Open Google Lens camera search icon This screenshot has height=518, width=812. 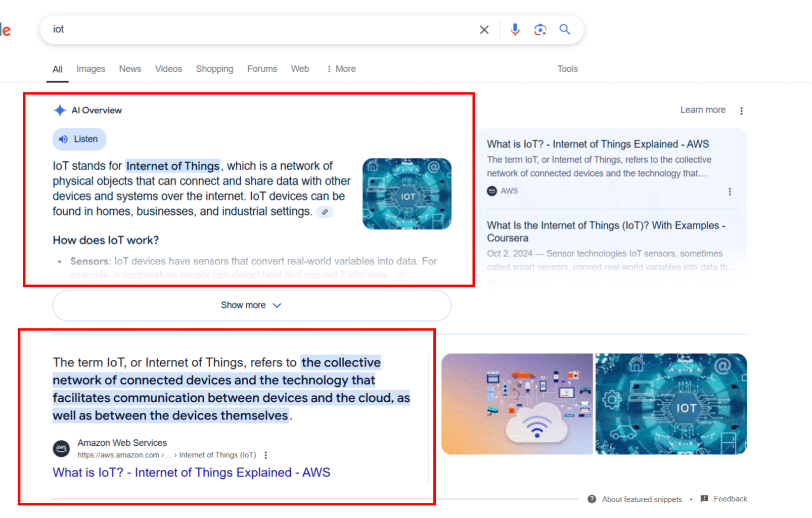click(x=540, y=30)
